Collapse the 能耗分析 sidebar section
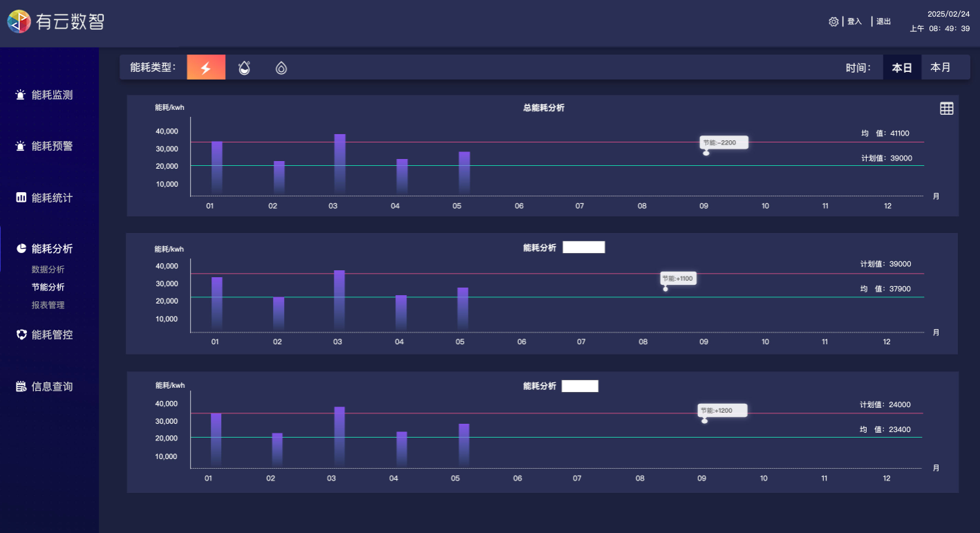 (x=52, y=249)
